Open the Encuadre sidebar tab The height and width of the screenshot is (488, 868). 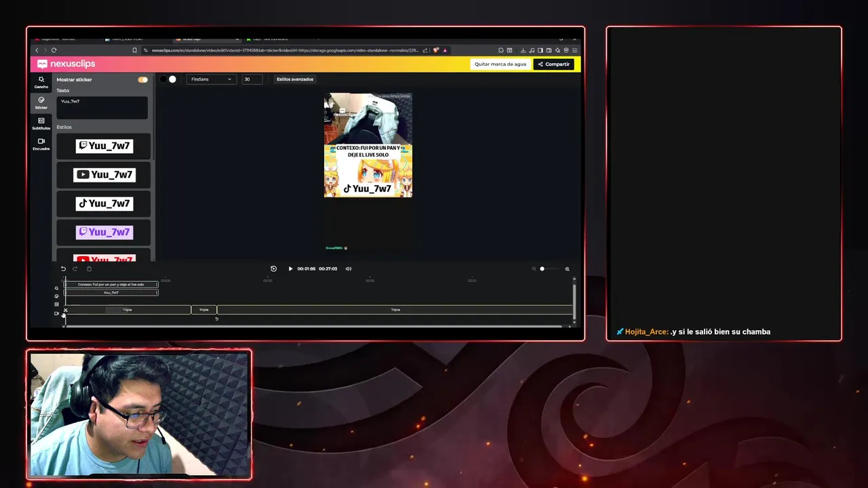[41, 144]
